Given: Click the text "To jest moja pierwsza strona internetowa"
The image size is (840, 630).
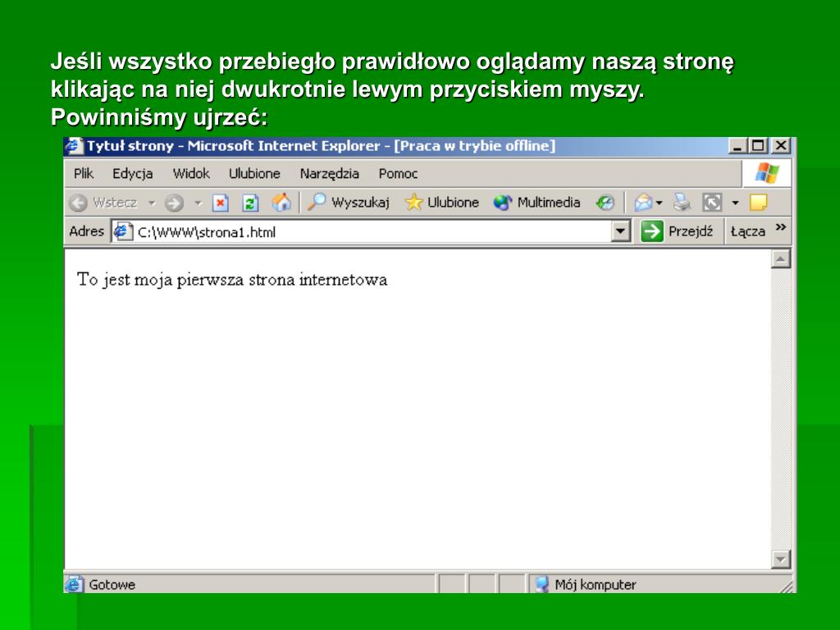Looking at the screenshot, I should 232,280.
